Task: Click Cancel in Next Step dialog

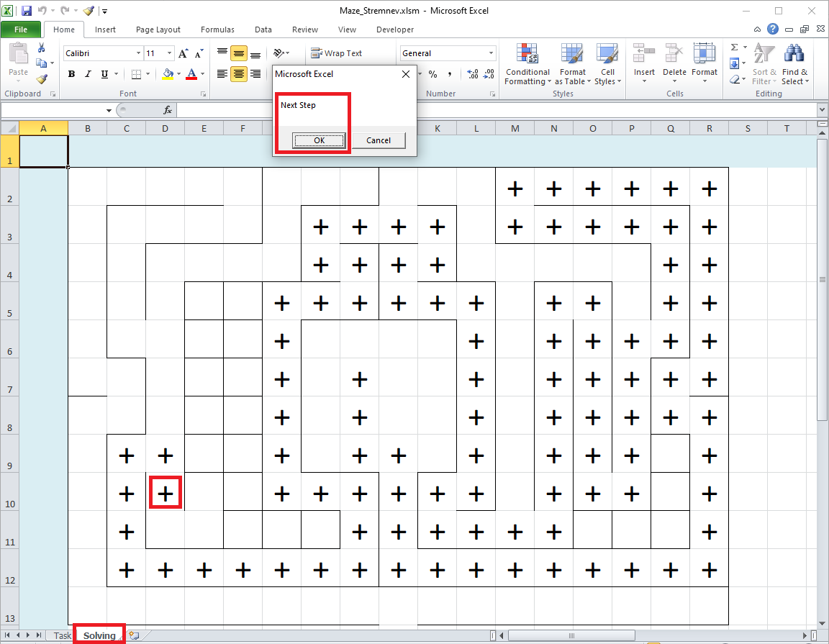Action: [379, 140]
